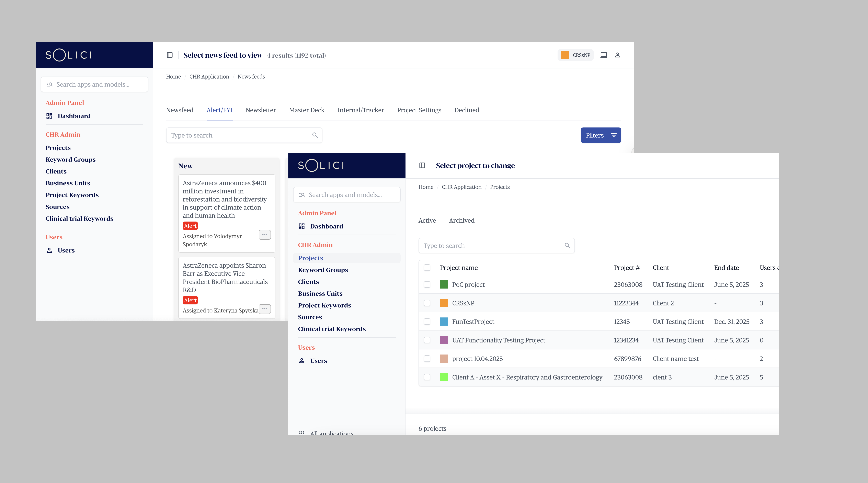Open the CRSsNP project selector in header
The height and width of the screenshot is (483, 868).
click(x=575, y=55)
